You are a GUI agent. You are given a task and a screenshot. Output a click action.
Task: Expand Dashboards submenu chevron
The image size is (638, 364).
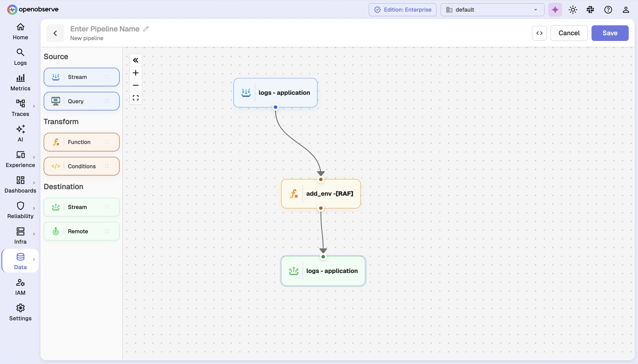(x=34, y=183)
